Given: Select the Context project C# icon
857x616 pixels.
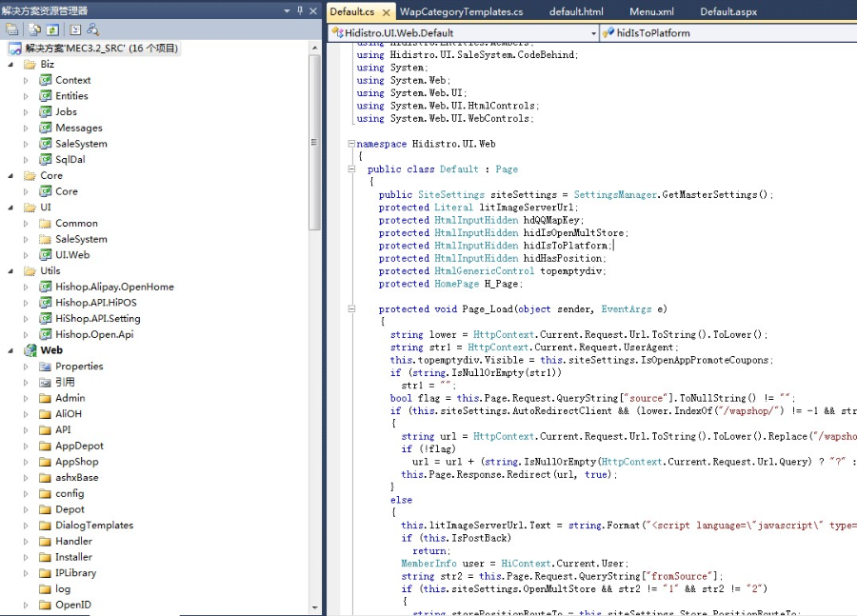Looking at the screenshot, I should (x=46, y=80).
